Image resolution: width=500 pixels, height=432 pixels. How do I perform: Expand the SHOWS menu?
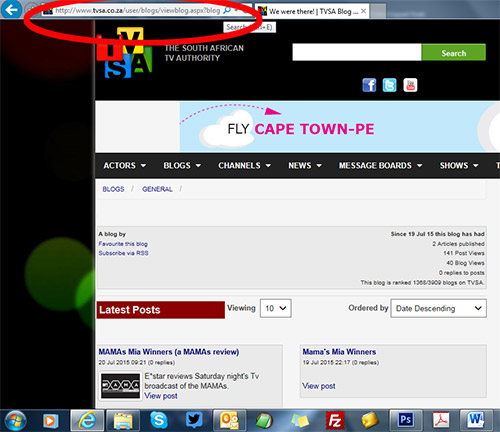click(459, 165)
